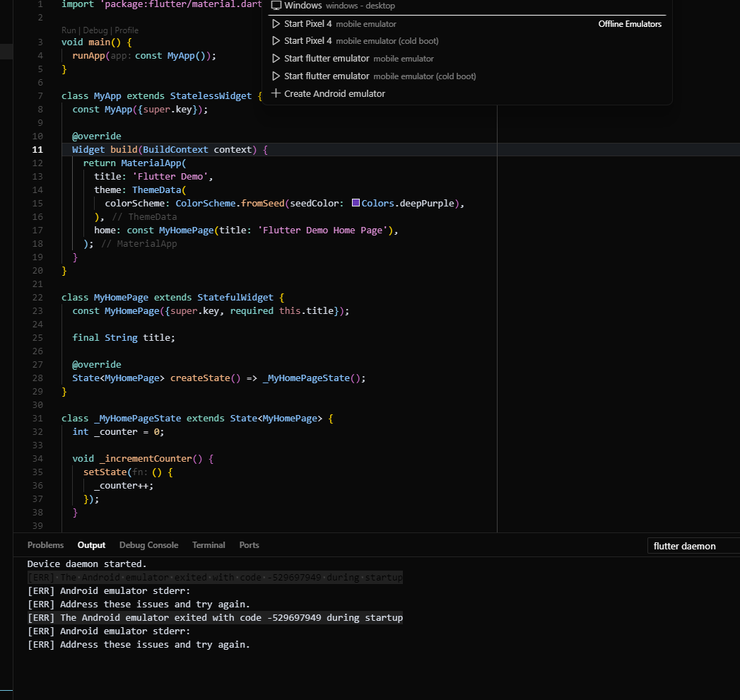Click the 'Offline Emulators' label in the picker
740x700 pixels.
630,23
